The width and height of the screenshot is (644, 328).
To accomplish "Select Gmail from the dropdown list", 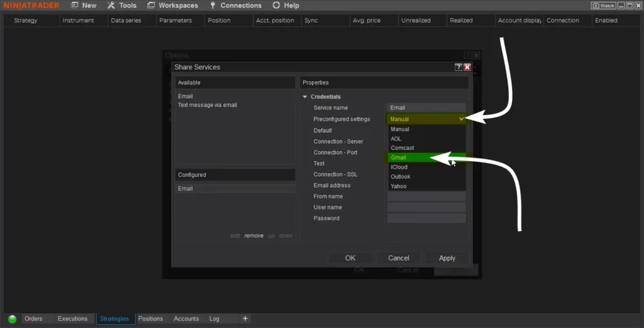I will [x=426, y=157].
